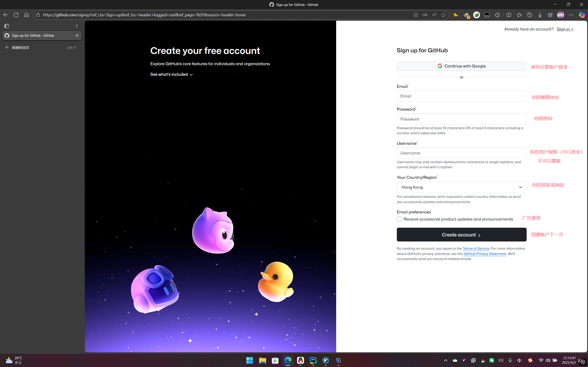Open the browser extensions puzzle icon
This screenshot has width=588, height=367.
(497, 15)
